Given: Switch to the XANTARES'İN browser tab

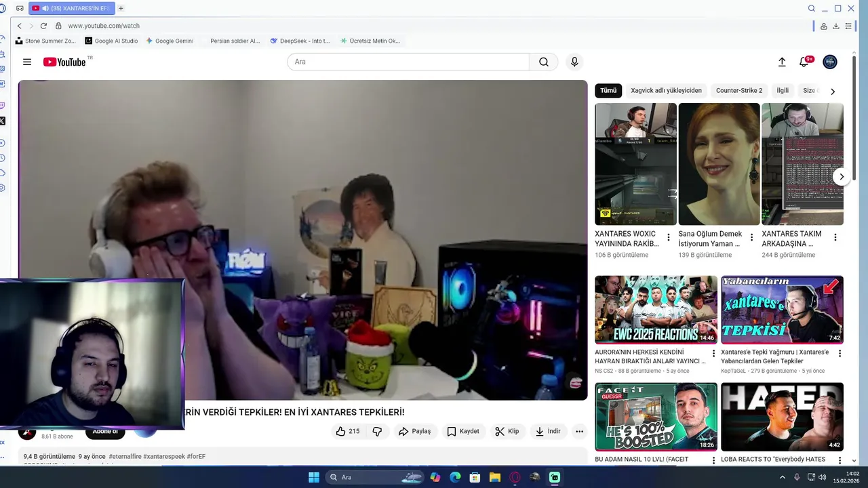Looking at the screenshot, I should point(71,8).
